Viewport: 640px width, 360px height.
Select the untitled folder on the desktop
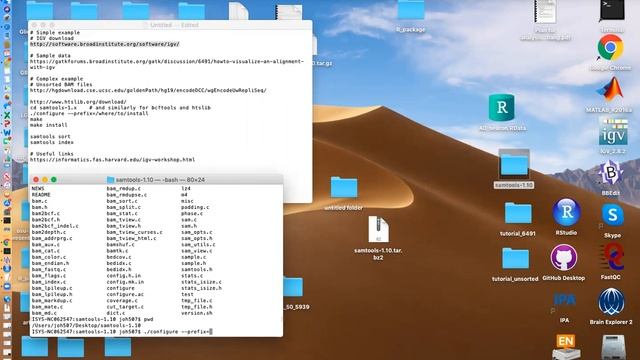[x=344, y=187]
